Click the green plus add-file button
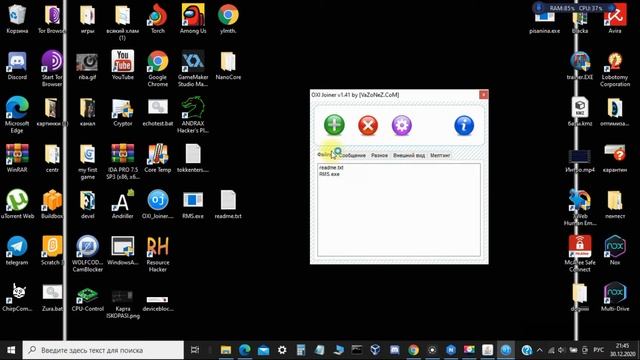This screenshot has width=640, height=360. [x=334, y=125]
